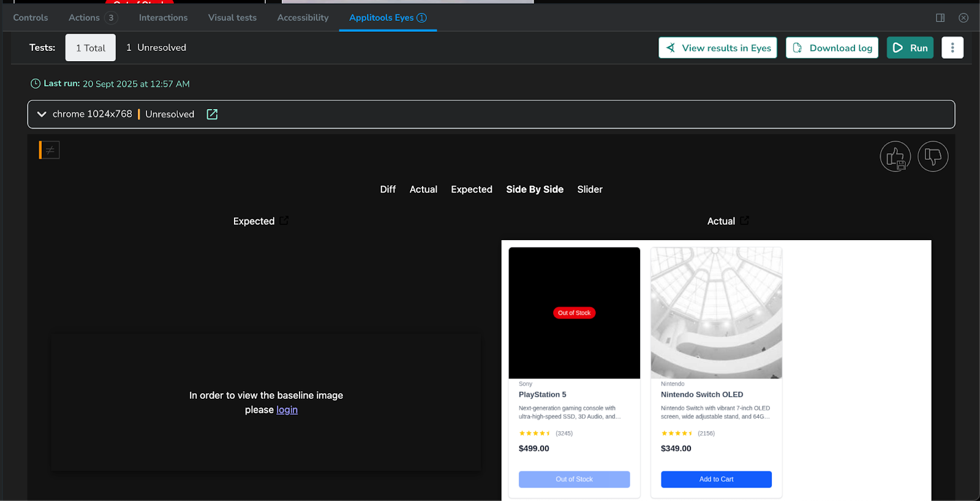Open the Visual tests tab
The width and height of the screenshot is (980, 501).
pos(232,18)
